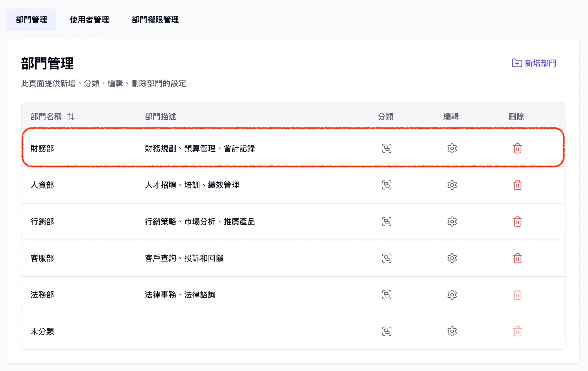Open the 分類 icon for 法務部

[x=387, y=295]
